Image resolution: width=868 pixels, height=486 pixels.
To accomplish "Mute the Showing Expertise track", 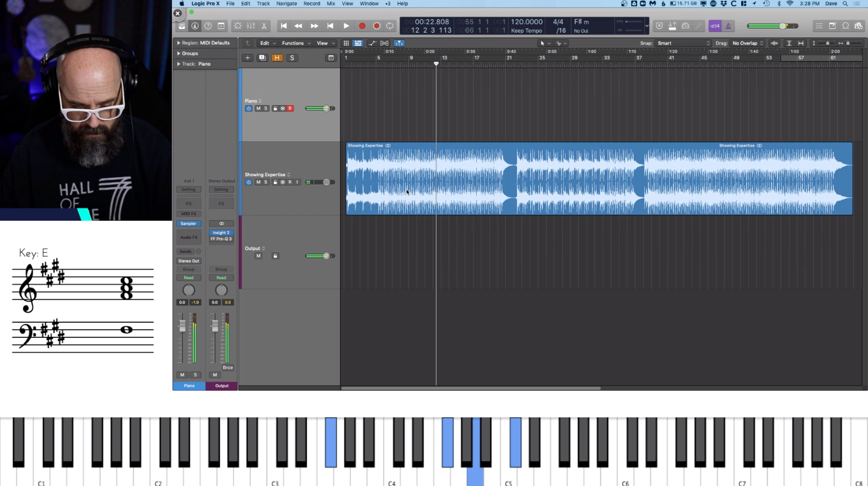I will click(x=258, y=182).
